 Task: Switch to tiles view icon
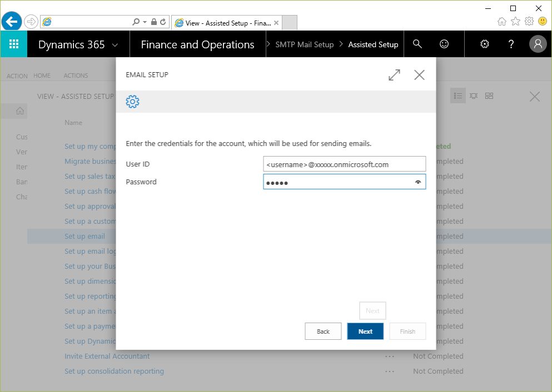(489, 96)
